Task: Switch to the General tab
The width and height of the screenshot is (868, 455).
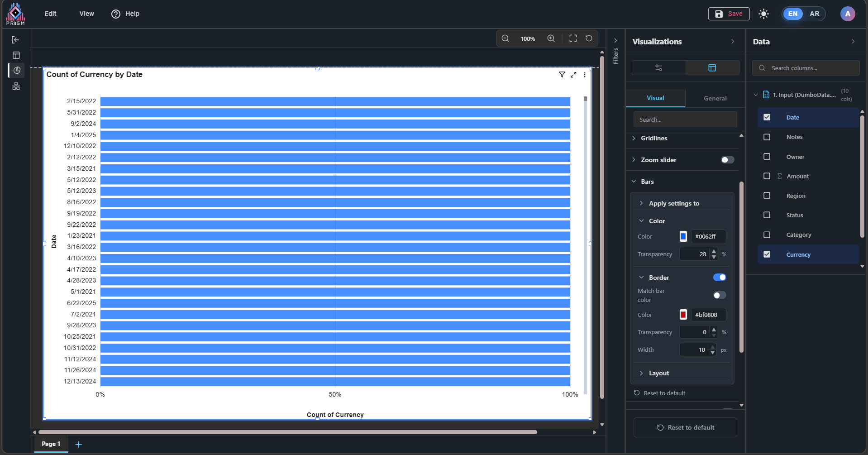Action: tap(715, 98)
